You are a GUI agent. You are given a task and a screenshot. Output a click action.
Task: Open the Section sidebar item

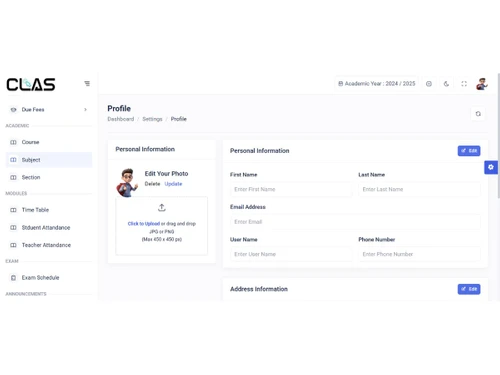pos(49,177)
